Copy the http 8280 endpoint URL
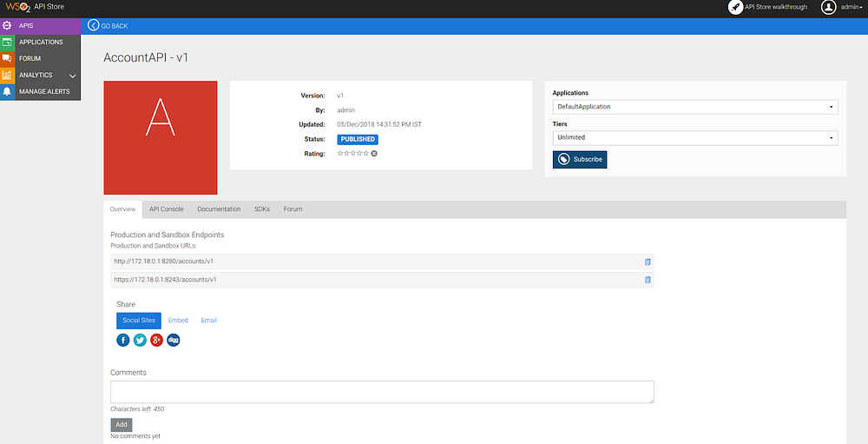This screenshot has height=444, width=868. point(648,262)
